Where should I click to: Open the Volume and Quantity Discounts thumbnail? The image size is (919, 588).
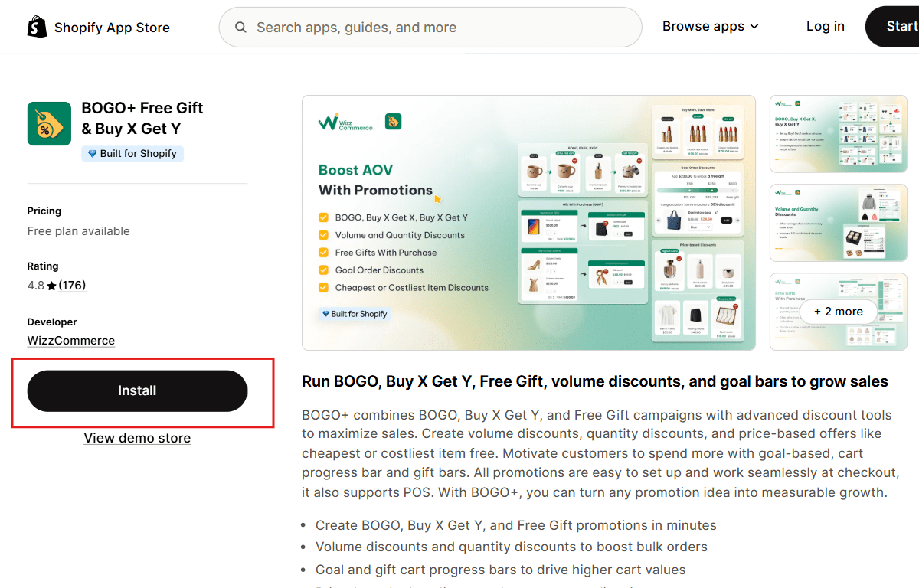[838, 223]
